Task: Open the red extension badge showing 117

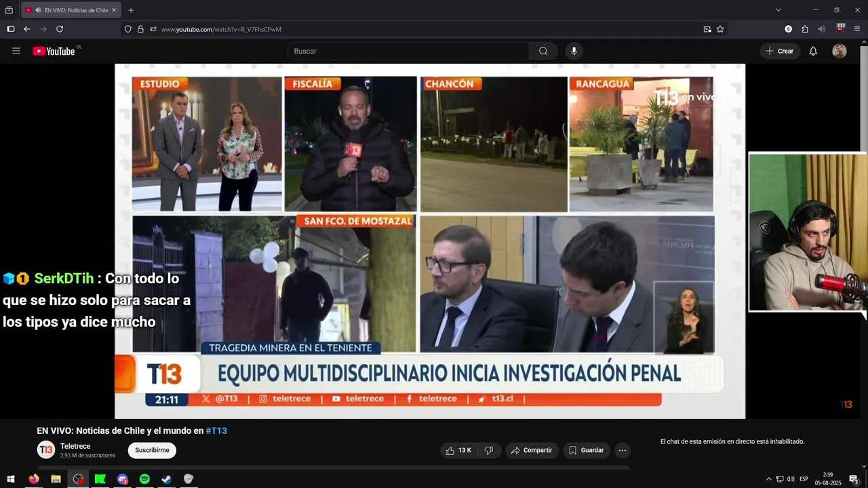Action: (841, 28)
